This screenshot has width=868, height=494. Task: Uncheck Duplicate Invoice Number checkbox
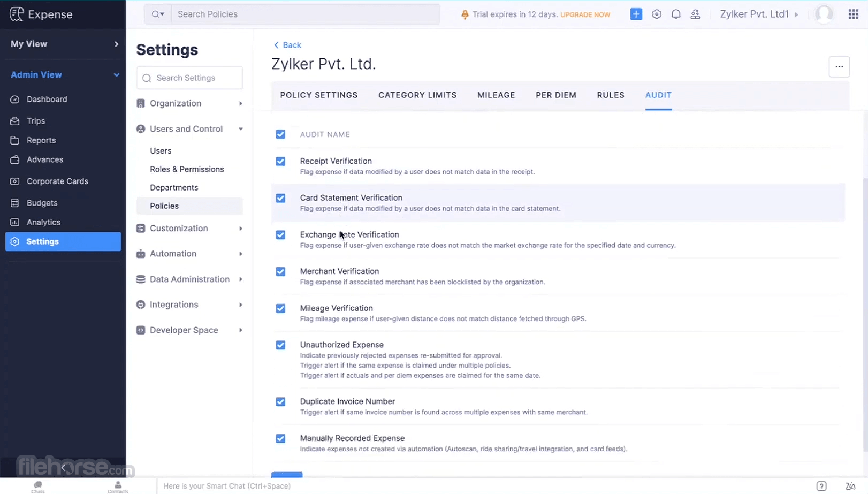[x=280, y=402]
